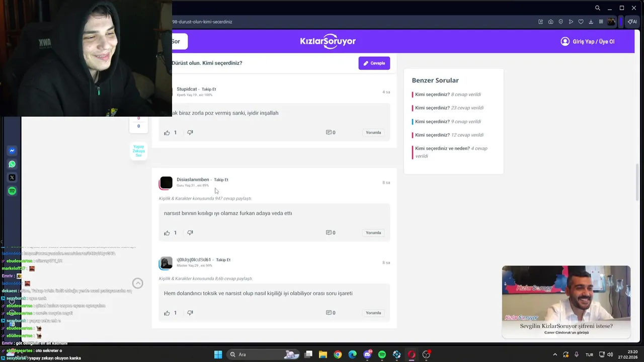
Task: Click the profile avatar in the browser toolbar
Action: point(611,22)
